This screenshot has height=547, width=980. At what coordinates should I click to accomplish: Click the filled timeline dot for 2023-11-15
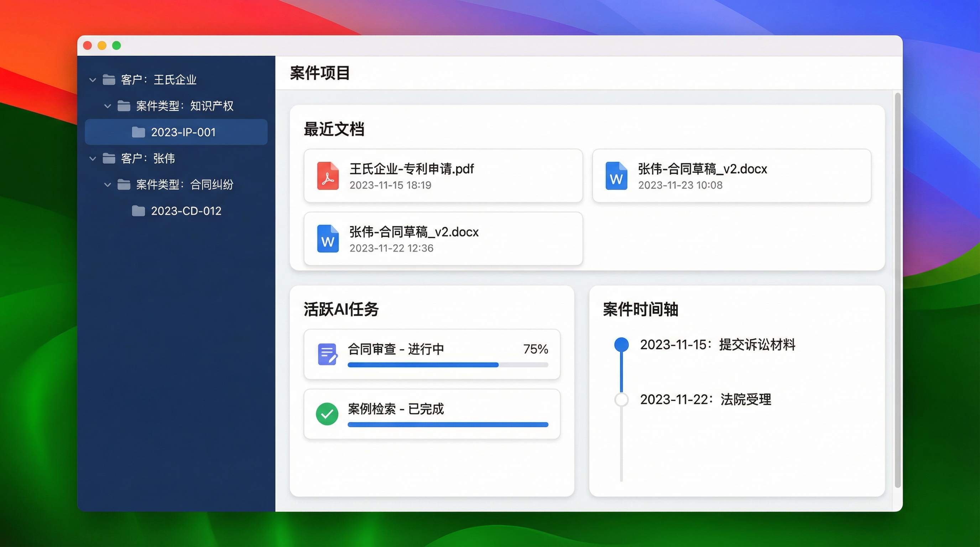(x=622, y=344)
